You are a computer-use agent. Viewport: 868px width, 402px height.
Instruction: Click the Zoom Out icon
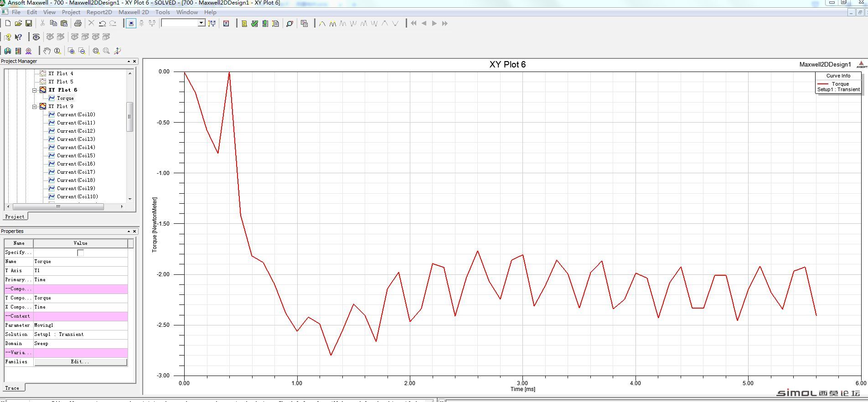(x=82, y=51)
